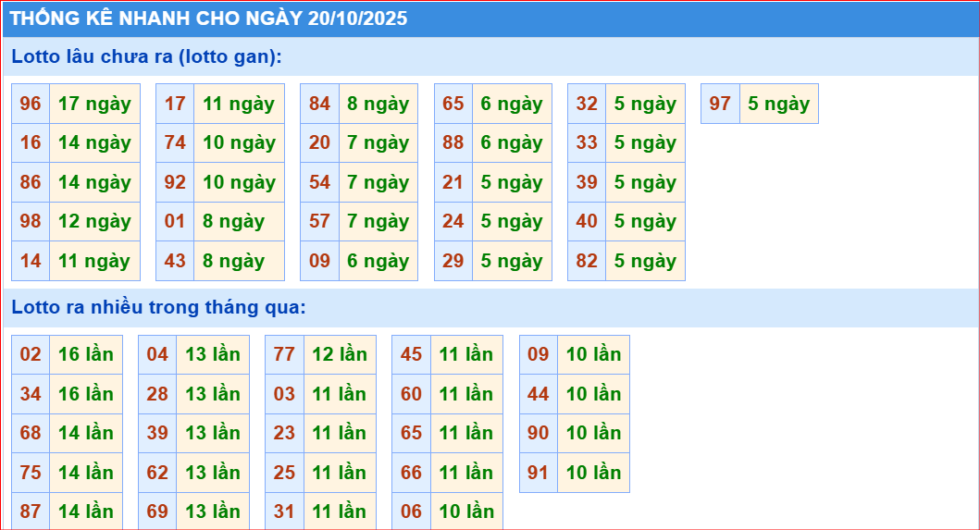Image resolution: width=980 pixels, height=530 pixels.
Task: Select the heading 'Lotto ra nhiều trong tháng qua:'
Action: [159, 307]
